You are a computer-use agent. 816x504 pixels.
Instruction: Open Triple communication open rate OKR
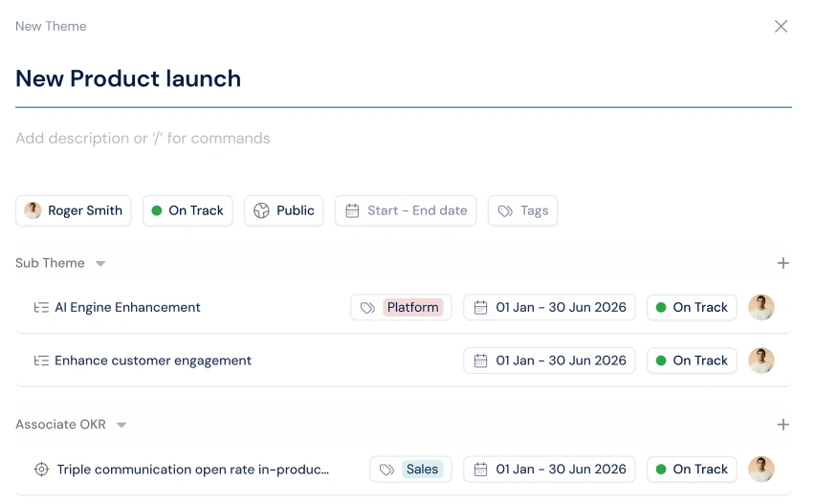[193, 470]
